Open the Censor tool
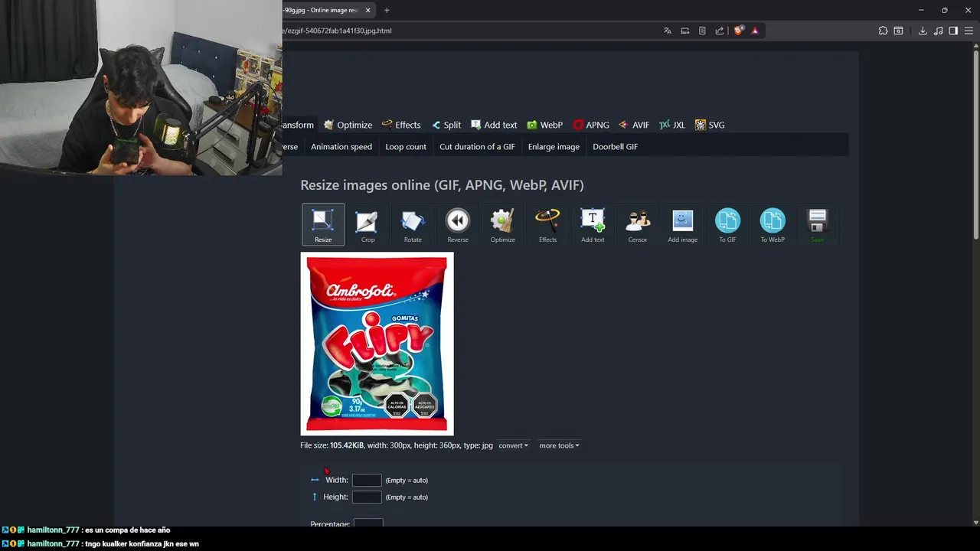This screenshot has width=980, height=551. pos(638,224)
